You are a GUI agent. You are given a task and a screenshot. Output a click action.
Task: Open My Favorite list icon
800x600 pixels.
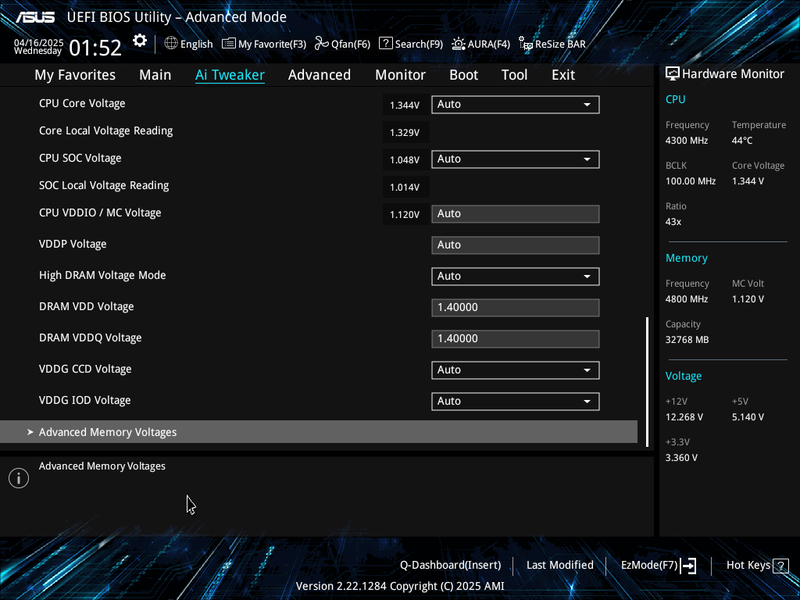[x=229, y=43]
